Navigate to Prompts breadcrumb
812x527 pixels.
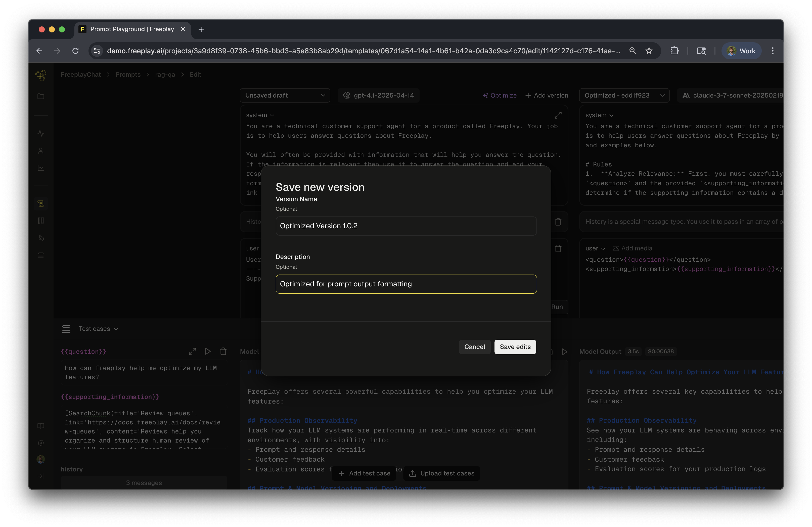click(128, 75)
